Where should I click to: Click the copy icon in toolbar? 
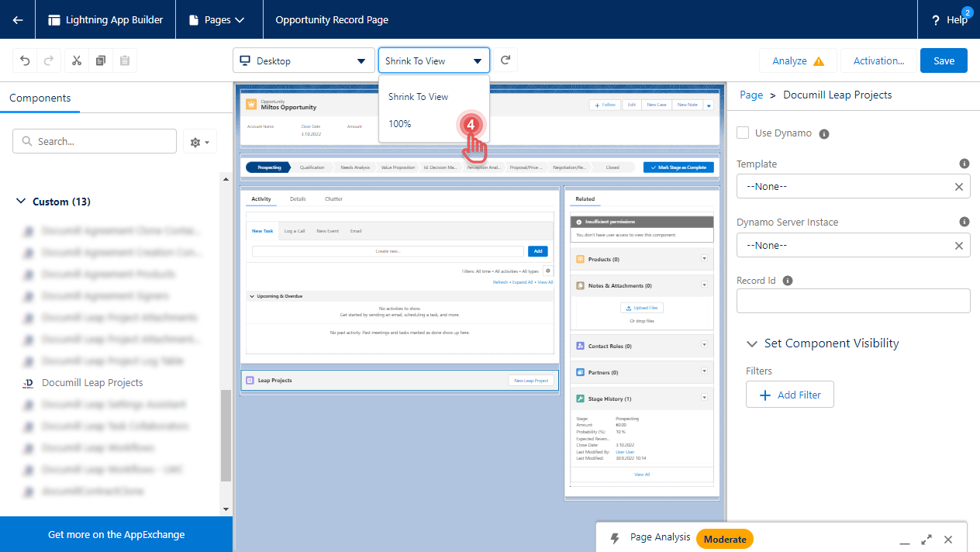[x=101, y=60]
